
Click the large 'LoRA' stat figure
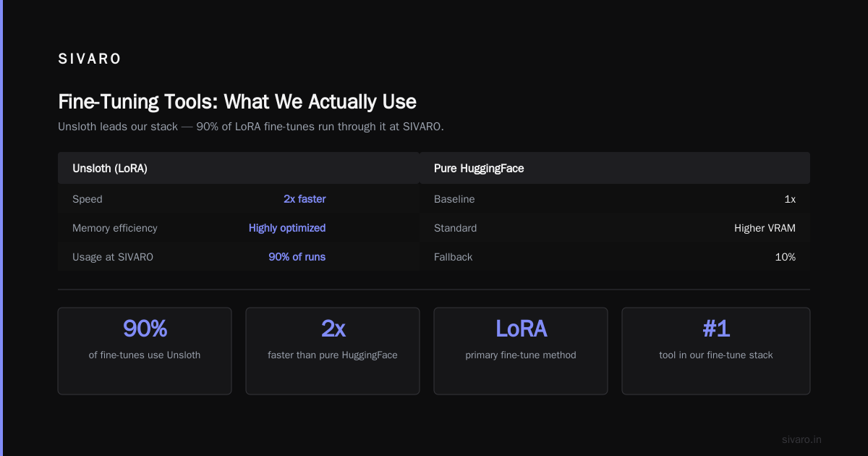[521, 329]
